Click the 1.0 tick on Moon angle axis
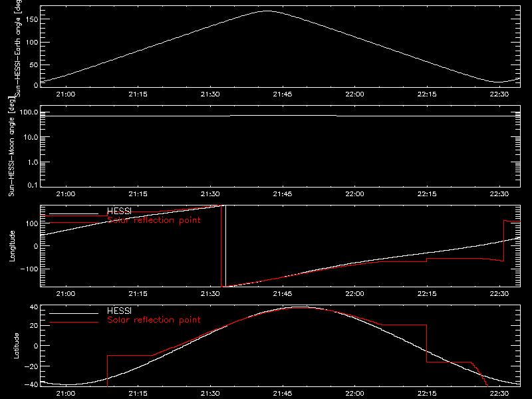Image resolution: width=532 pixels, height=399 pixels. pos(32,162)
